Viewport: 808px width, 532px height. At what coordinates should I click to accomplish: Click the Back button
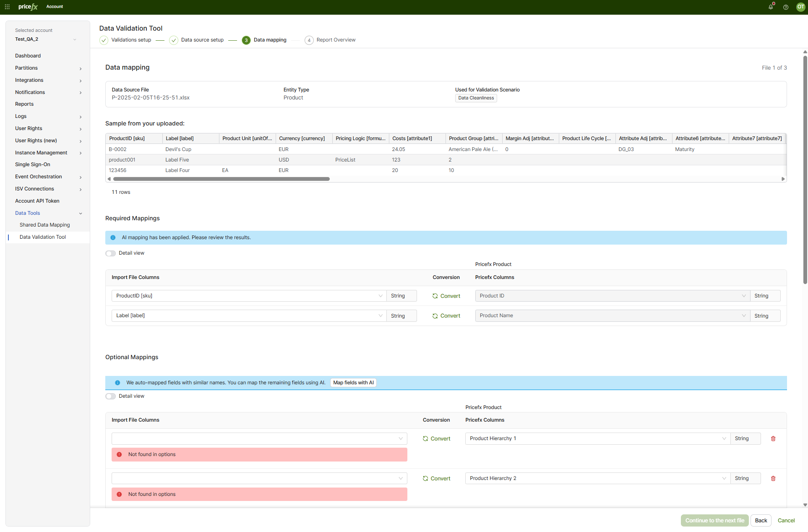pyautogui.click(x=761, y=520)
